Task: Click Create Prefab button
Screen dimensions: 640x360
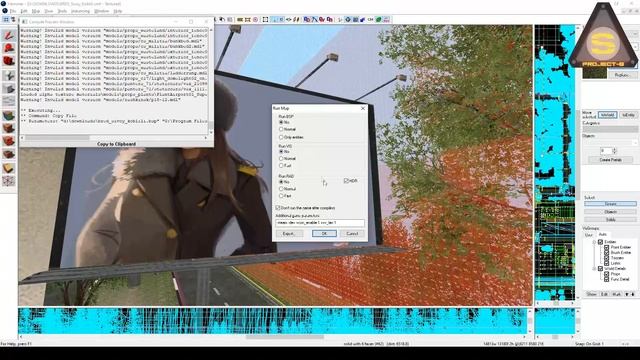Action: [611, 160]
